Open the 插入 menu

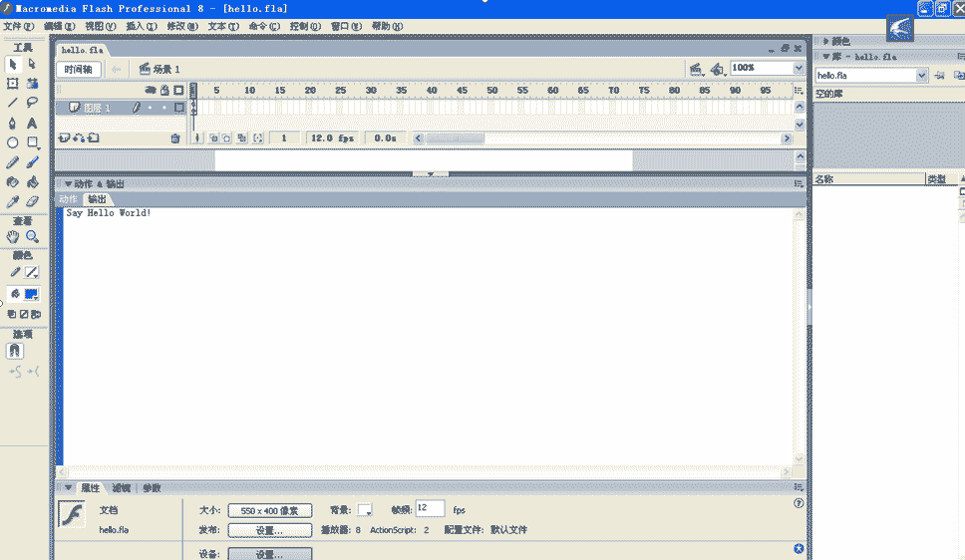[x=141, y=26]
